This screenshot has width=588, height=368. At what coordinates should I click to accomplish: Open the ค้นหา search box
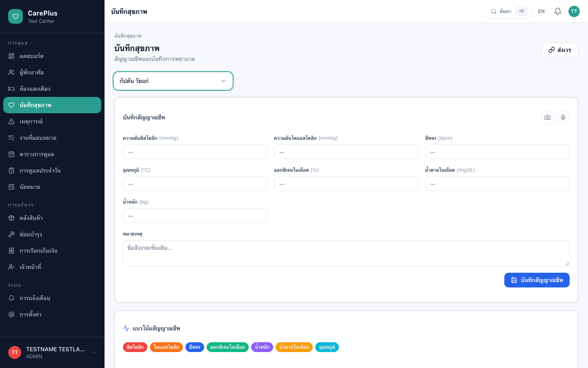coord(509,11)
